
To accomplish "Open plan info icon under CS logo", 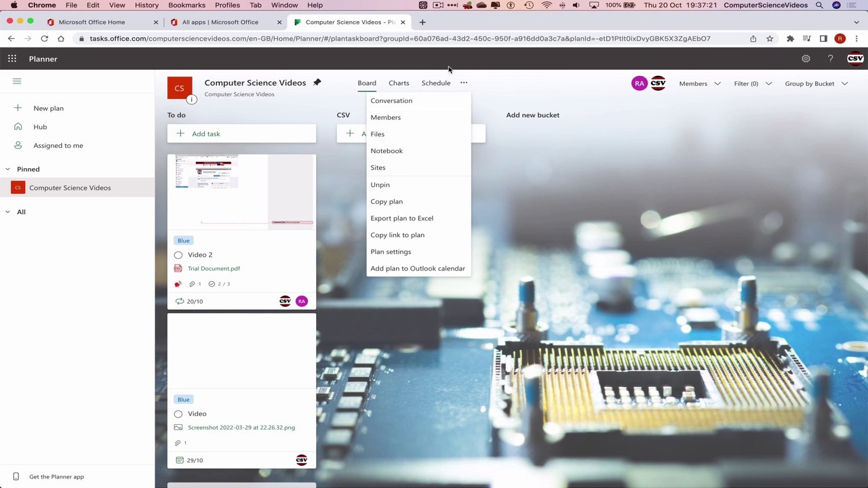I will point(191,100).
